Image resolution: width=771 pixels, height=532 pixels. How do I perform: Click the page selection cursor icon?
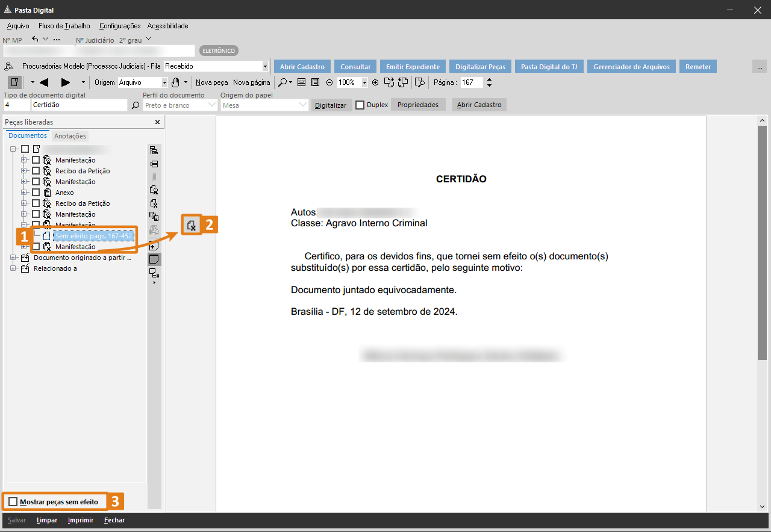click(x=420, y=82)
